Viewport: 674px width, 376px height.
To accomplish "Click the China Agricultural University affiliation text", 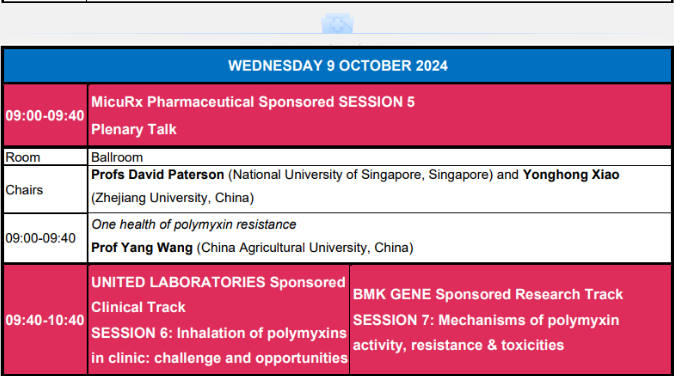I will (305, 248).
